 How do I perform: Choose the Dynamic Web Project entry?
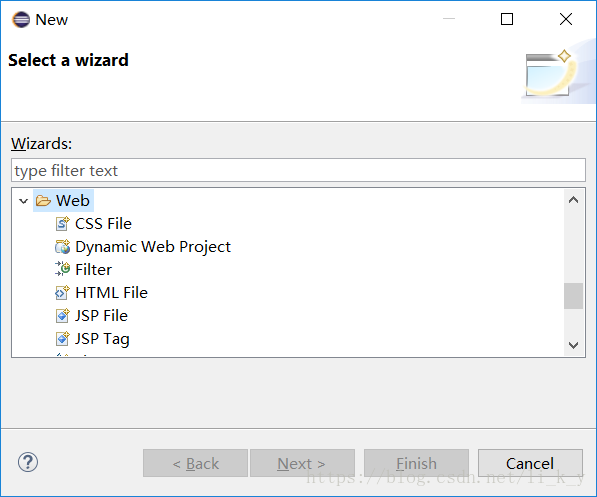click(x=153, y=247)
